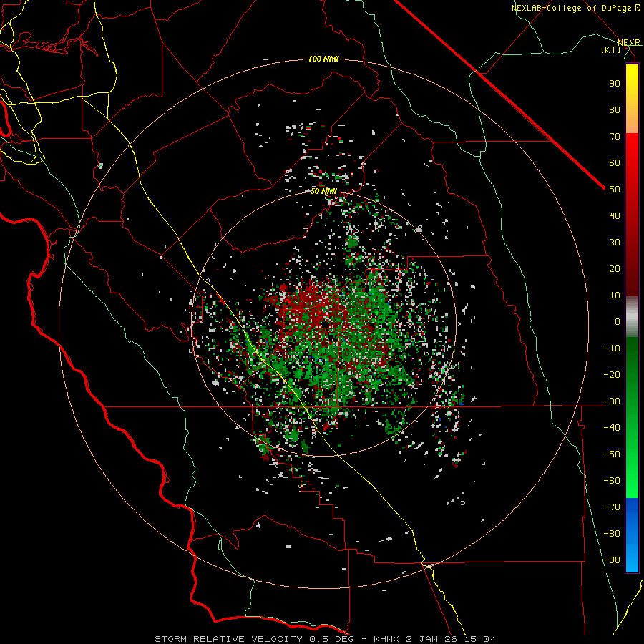Click the Storm Relative Velocity caption text
644x644 pixels.
pyautogui.click(x=326, y=639)
